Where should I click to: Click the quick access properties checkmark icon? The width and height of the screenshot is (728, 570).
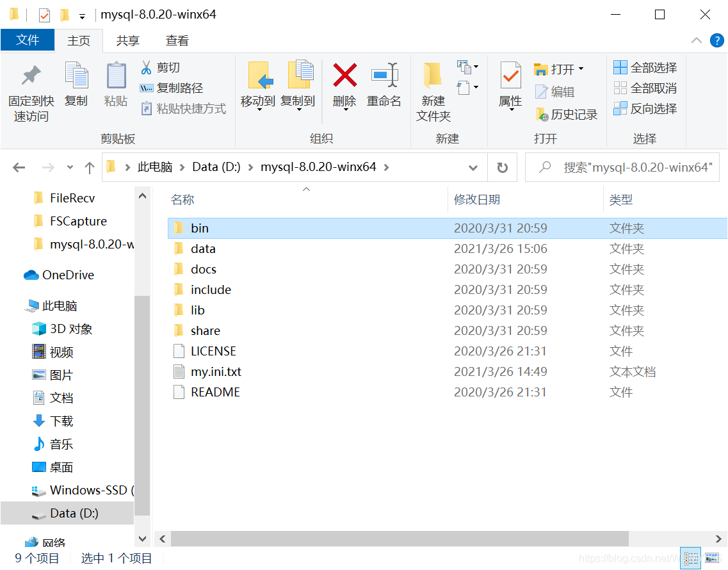click(44, 15)
